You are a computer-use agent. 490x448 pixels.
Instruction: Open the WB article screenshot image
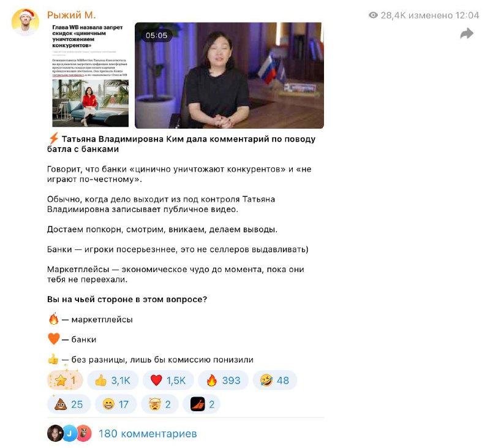click(90, 75)
